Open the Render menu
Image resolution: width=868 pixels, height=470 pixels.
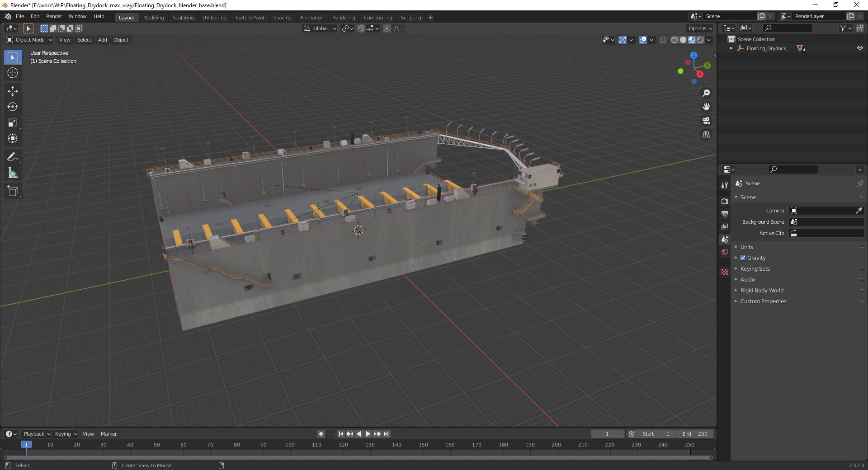click(54, 16)
